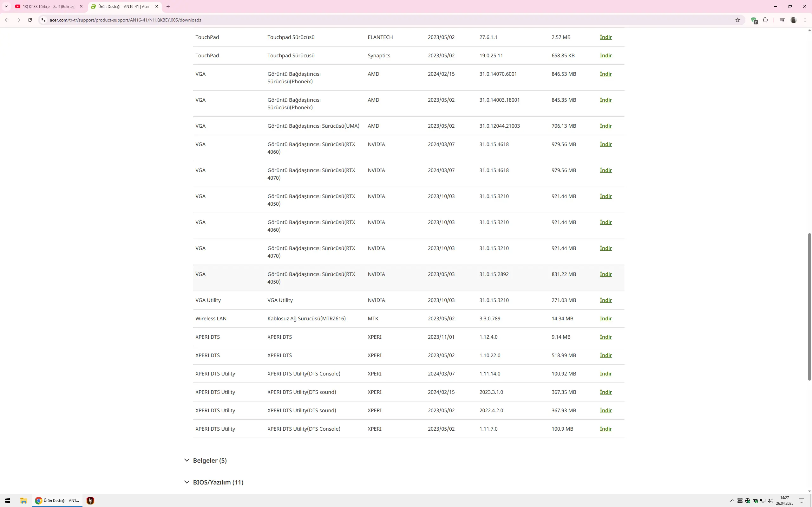Switch to KPSS Türkçe YouTube tab
The height and width of the screenshot is (507, 812).
49,6
